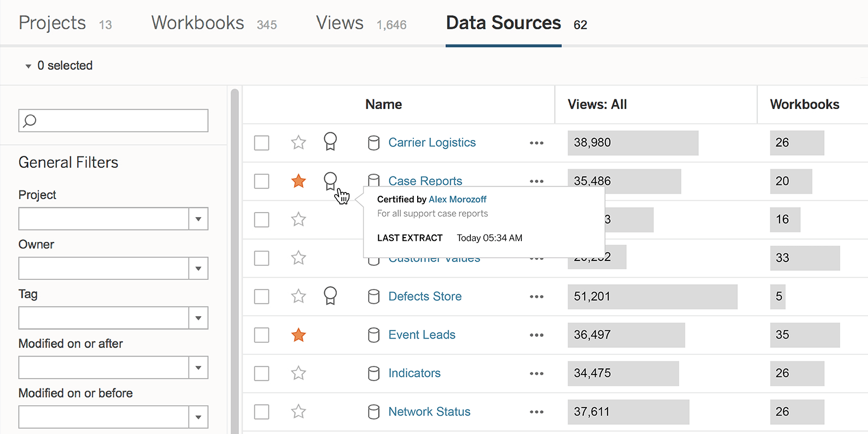Open the more actions ellipsis for Defects Store

(537, 297)
